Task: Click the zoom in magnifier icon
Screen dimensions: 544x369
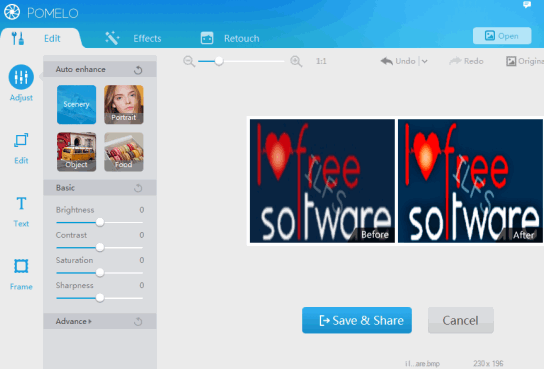Action: [296, 61]
